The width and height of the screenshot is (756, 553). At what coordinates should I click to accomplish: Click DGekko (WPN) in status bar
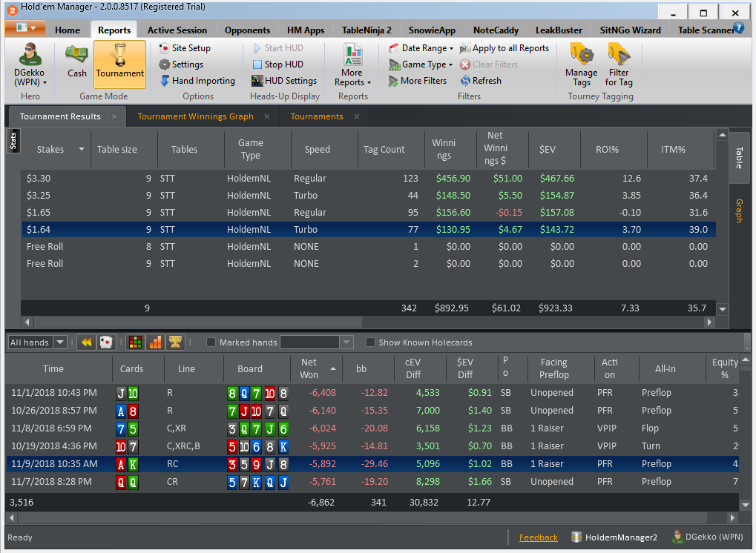709,537
